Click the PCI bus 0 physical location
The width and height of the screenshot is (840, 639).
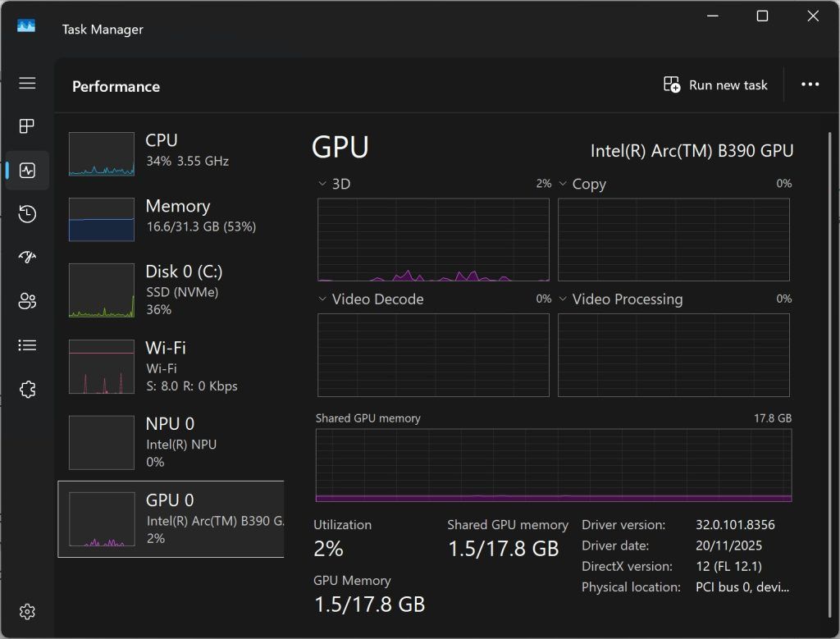pos(742,587)
